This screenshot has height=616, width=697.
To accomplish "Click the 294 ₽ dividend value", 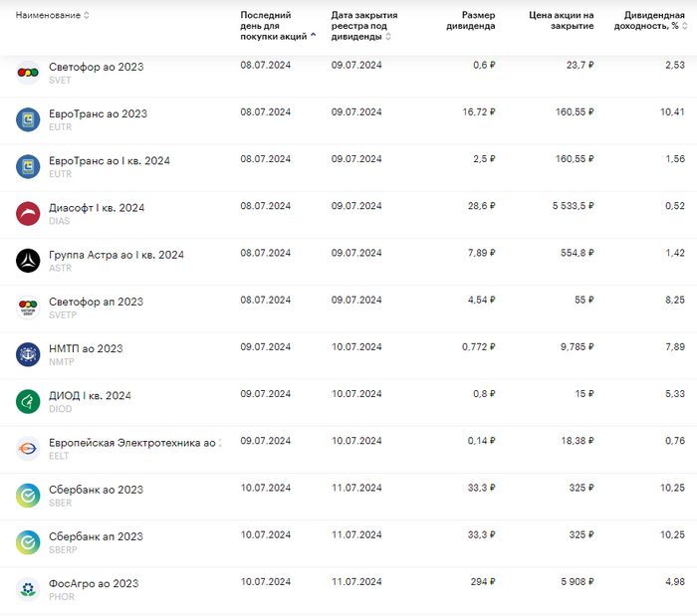I will [483, 582].
